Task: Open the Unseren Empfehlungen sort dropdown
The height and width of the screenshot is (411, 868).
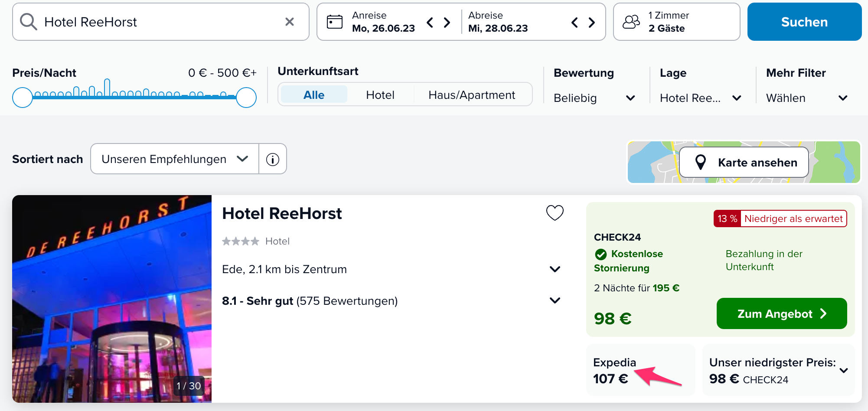Action: point(175,159)
